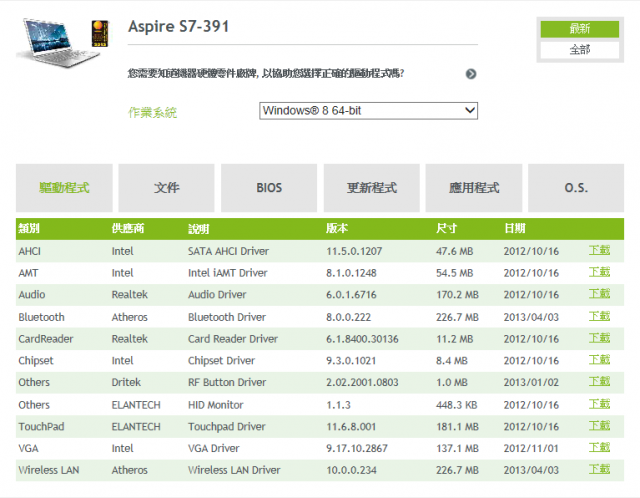640x498 pixels.
Task: Download the Realtek Audio Driver
Action: [599, 293]
